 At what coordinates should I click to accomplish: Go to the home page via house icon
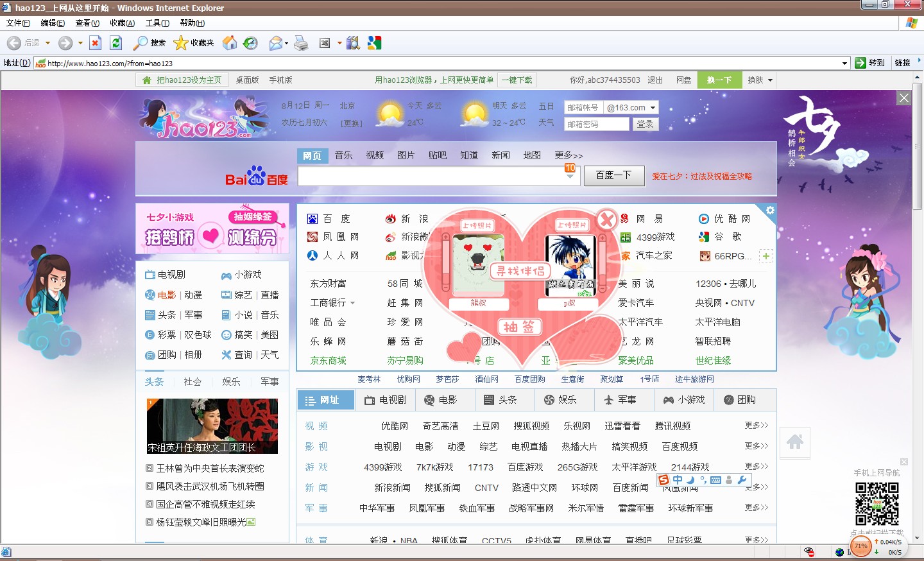tap(229, 43)
